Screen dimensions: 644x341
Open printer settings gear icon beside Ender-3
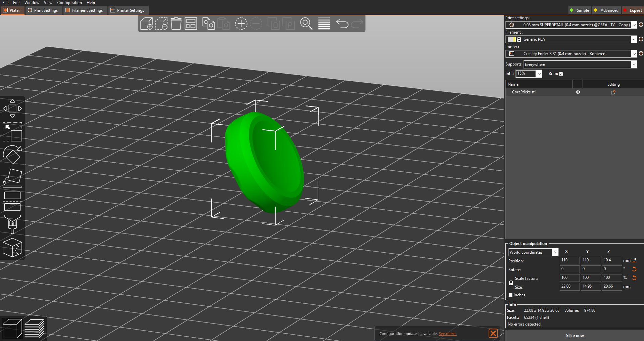(x=641, y=54)
